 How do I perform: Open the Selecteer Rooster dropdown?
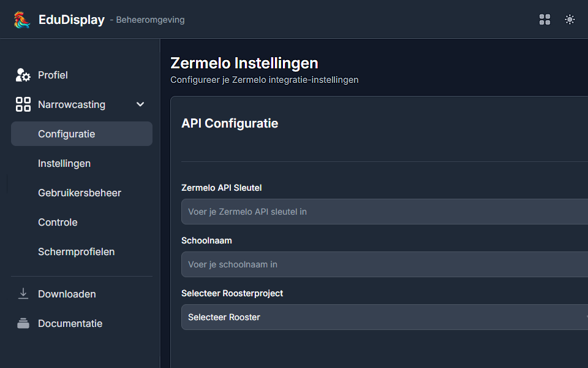click(385, 317)
